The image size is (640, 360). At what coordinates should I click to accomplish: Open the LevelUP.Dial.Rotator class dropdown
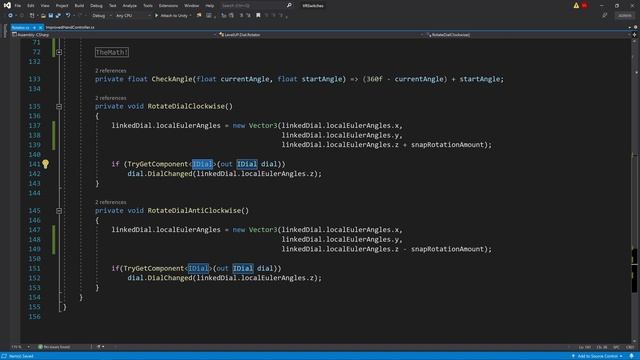click(x=321, y=35)
